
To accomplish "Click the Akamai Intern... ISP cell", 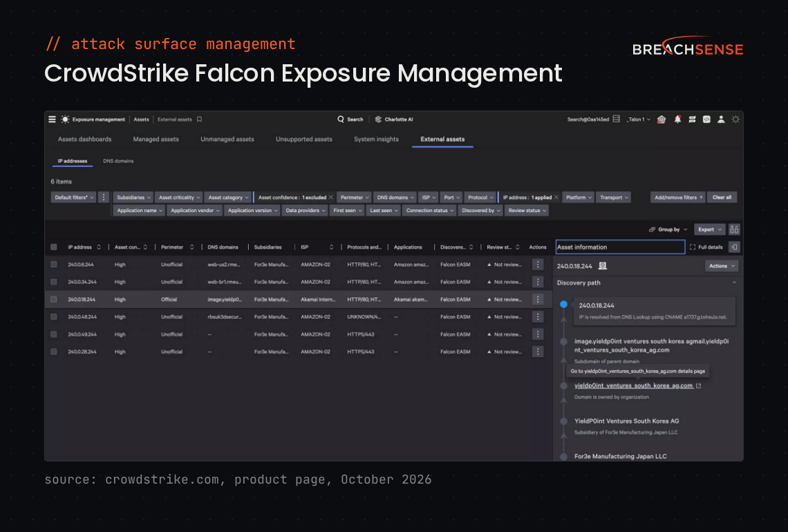I will tap(318, 299).
